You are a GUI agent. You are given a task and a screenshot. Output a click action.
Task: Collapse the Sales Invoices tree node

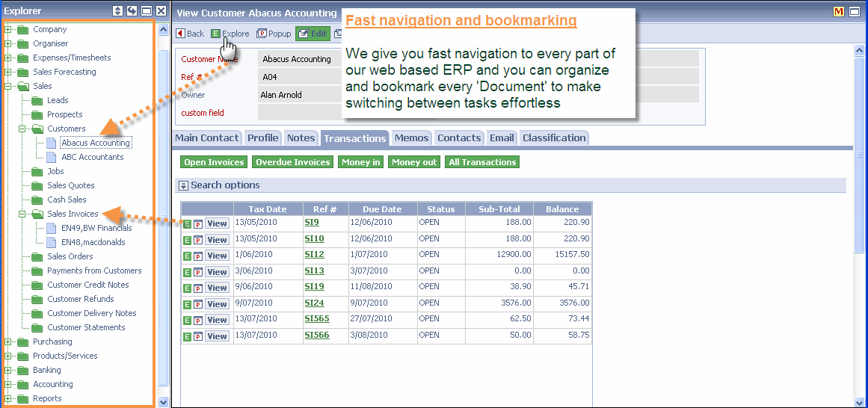coord(22,214)
